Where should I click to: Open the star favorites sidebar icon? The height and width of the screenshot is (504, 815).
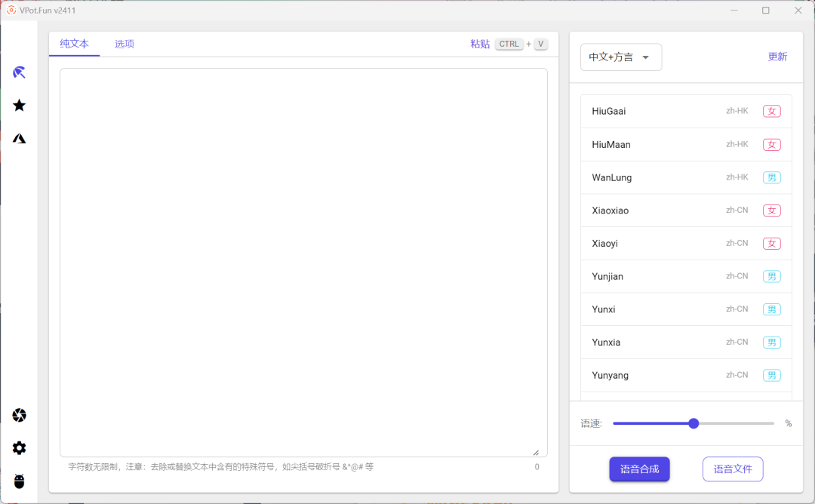[19, 106]
